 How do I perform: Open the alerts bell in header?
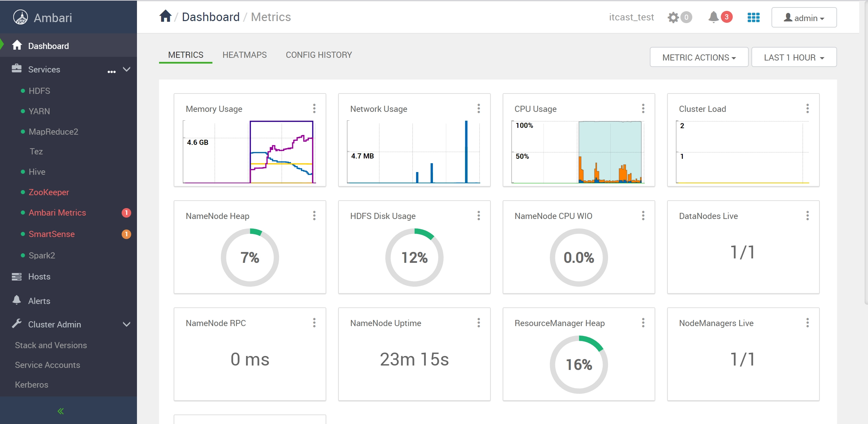point(714,17)
